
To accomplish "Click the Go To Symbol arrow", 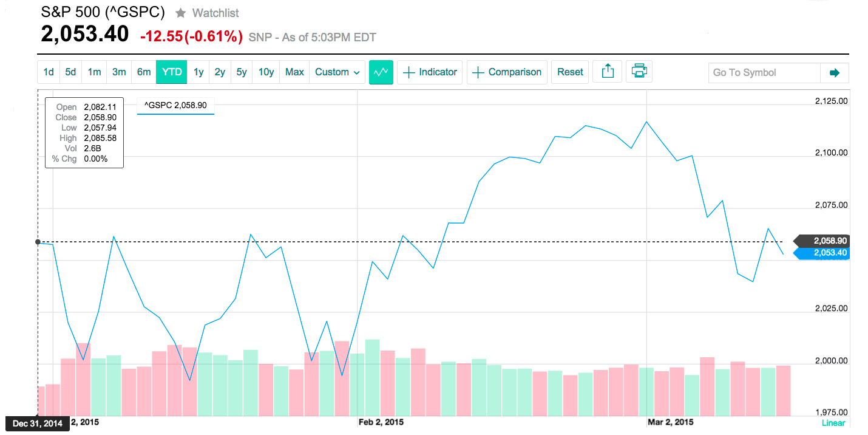I will [834, 73].
